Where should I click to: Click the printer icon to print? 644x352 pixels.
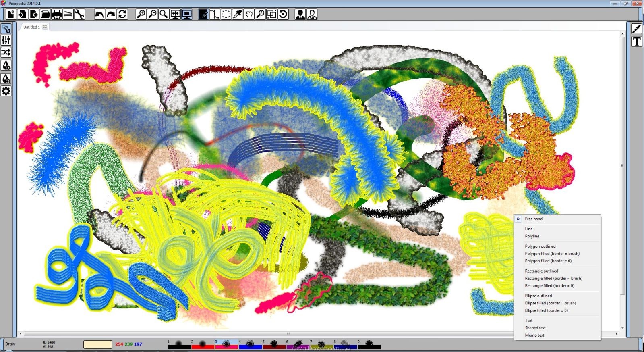[57, 15]
